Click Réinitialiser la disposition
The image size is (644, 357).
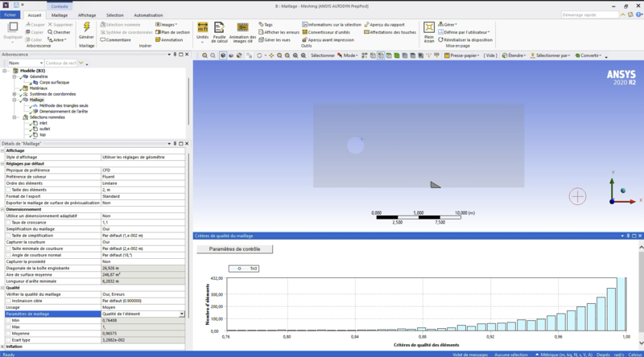coord(465,40)
